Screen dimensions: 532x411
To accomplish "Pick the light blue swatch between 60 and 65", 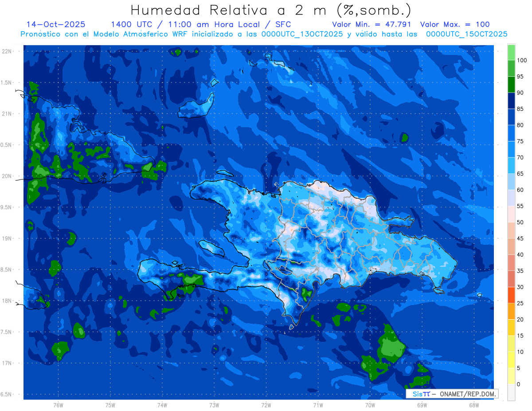I will point(511,181).
